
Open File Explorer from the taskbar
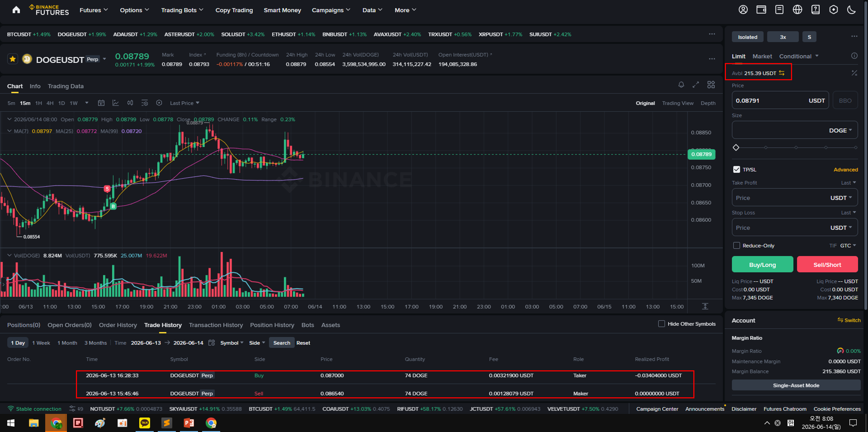34,423
